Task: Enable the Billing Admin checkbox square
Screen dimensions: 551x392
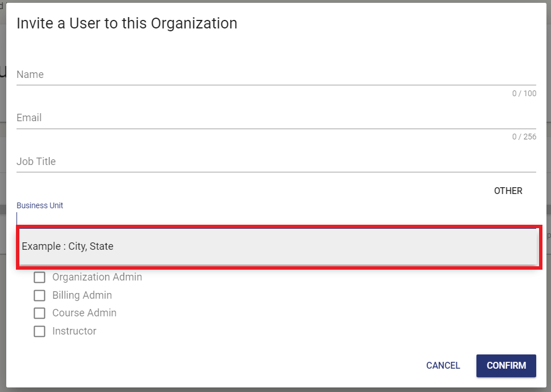Action: [x=39, y=295]
